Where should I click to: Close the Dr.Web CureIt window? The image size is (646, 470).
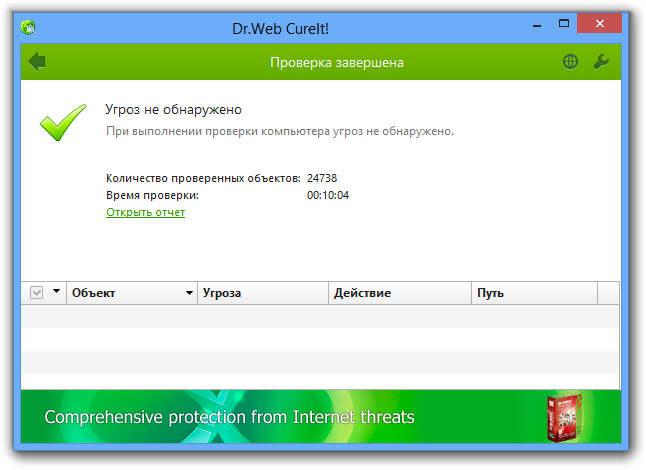599,23
